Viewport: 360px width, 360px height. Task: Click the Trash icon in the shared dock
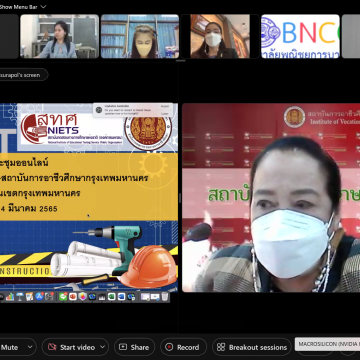(165, 297)
